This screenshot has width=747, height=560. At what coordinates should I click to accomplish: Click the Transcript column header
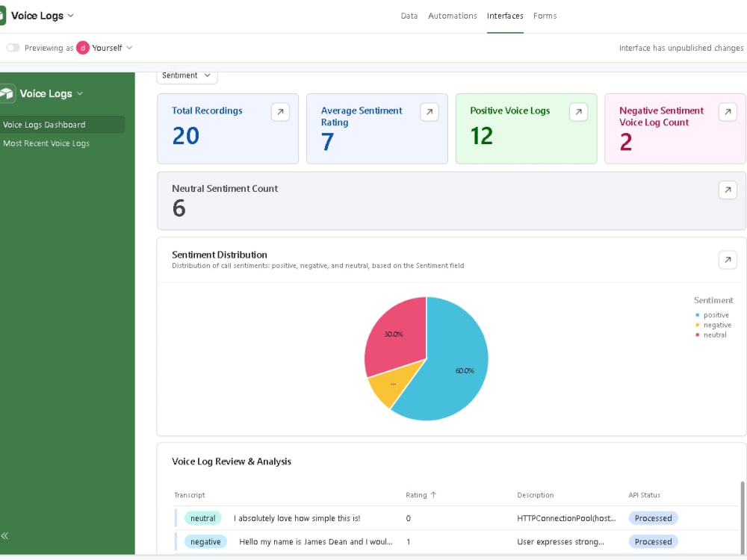(190, 495)
